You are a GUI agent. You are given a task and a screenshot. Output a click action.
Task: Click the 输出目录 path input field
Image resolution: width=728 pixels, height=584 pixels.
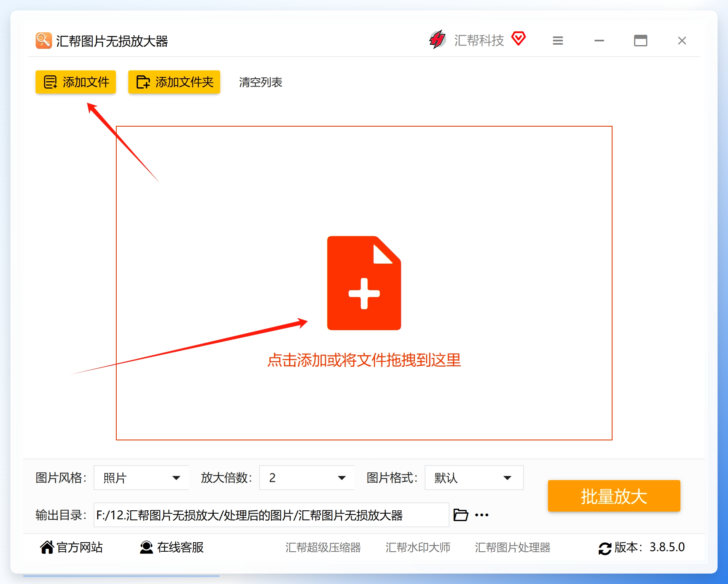point(271,515)
